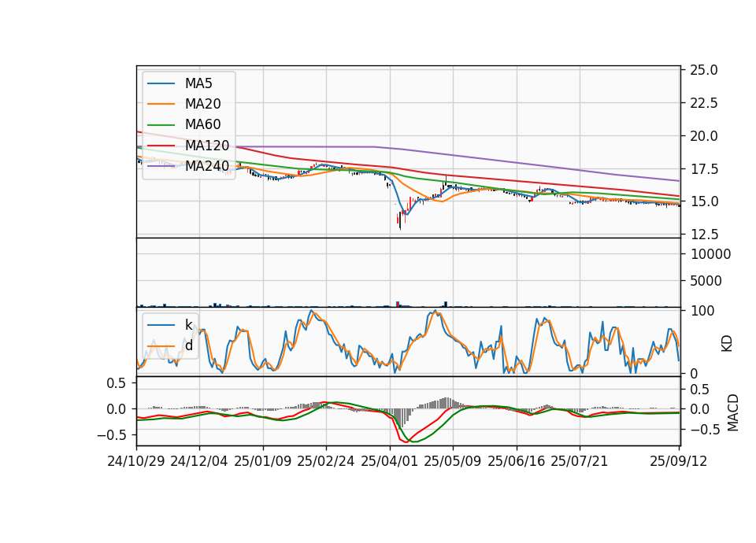
Task: Click the k legend label in KD panel
Action: (x=188, y=325)
